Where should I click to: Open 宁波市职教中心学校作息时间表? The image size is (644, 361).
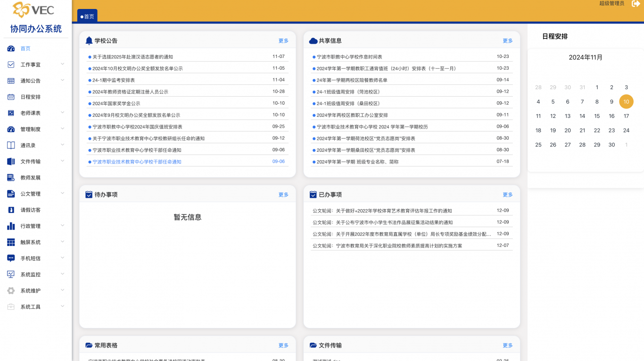click(x=349, y=57)
